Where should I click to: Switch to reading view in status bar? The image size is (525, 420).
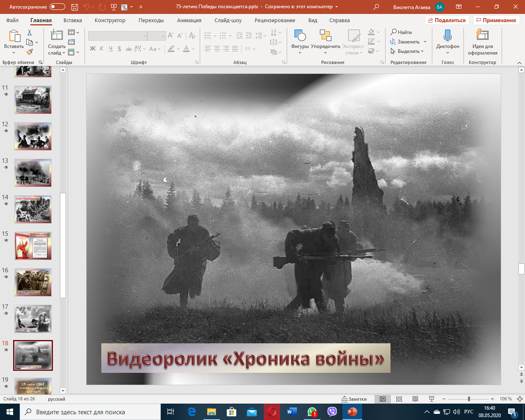tap(415, 399)
